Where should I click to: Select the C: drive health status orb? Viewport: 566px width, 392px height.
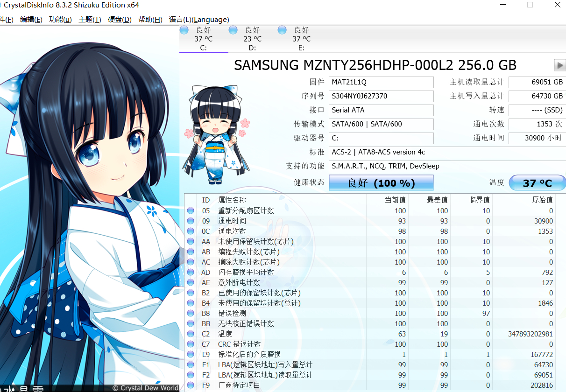[x=184, y=30]
